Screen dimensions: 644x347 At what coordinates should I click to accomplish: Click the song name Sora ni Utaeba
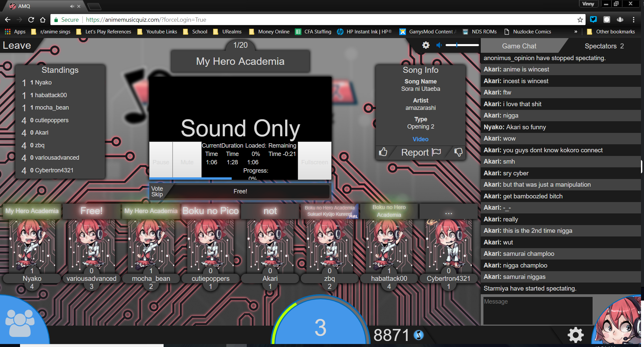coord(421,89)
